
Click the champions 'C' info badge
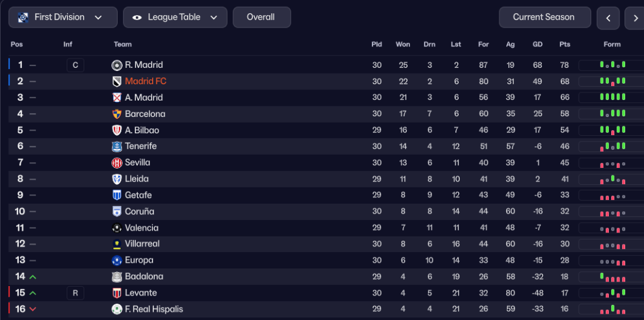(75, 65)
